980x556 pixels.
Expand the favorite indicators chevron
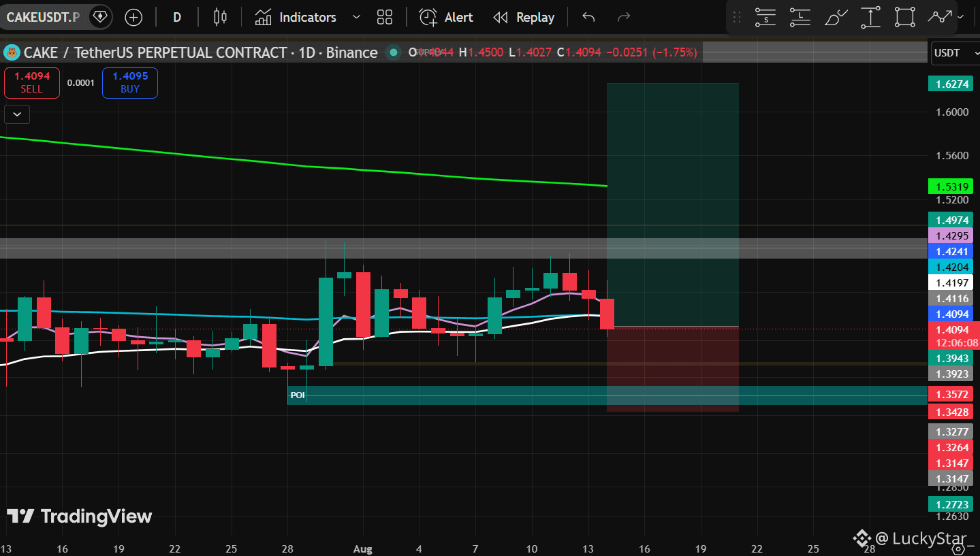pyautogui.click(x=356, y=17)
